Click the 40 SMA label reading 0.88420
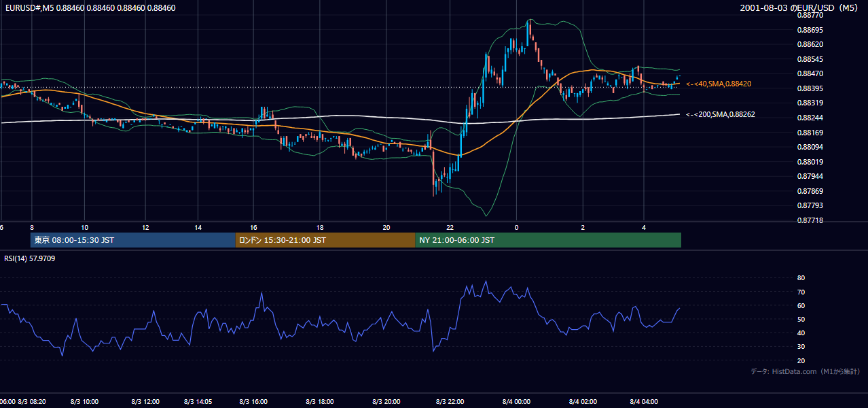 click(x=719, y=84)
